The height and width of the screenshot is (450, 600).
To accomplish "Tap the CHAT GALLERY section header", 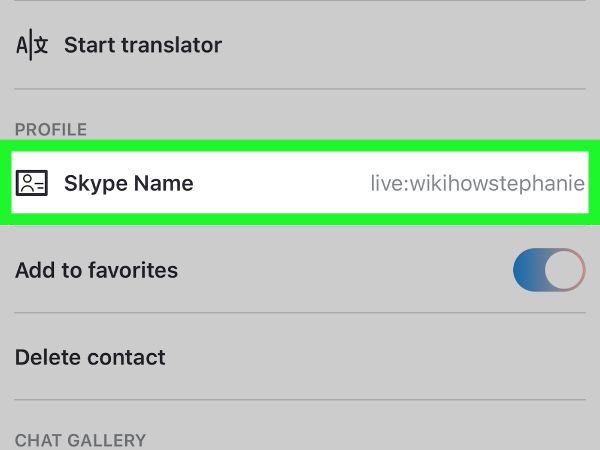I will 80,440.
